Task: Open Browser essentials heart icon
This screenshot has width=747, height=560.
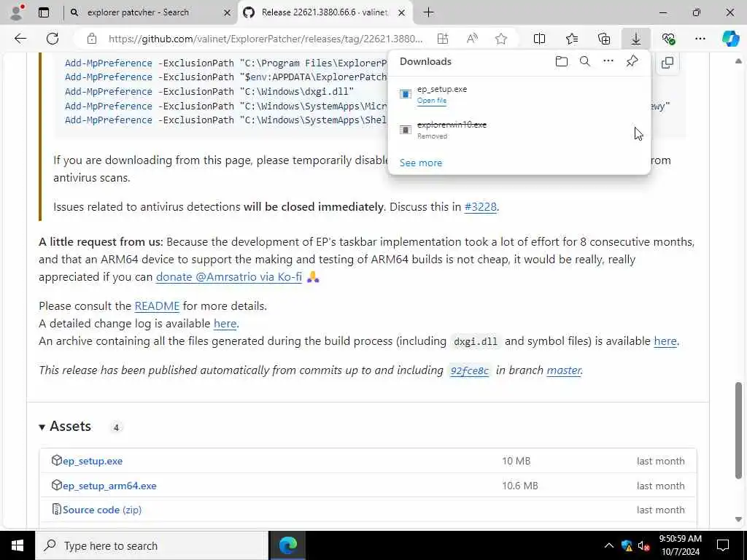Action: [x=668, y=39]
